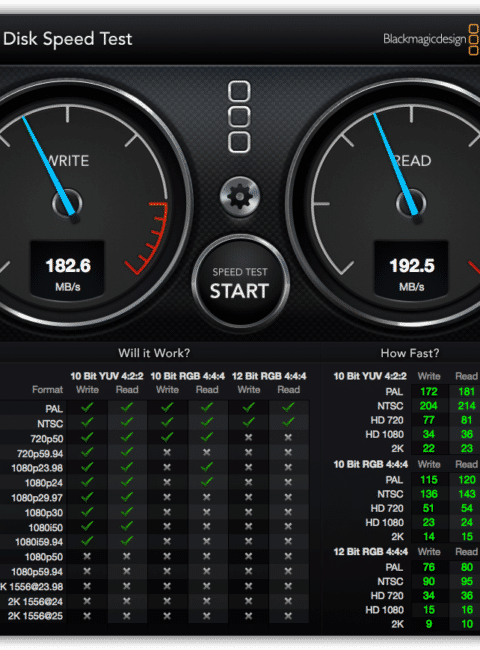The width and height of the screenshot is (480, 650).
Task: Click 12 Bit RGB NTSC read value 95
Action: coord(467,582)
